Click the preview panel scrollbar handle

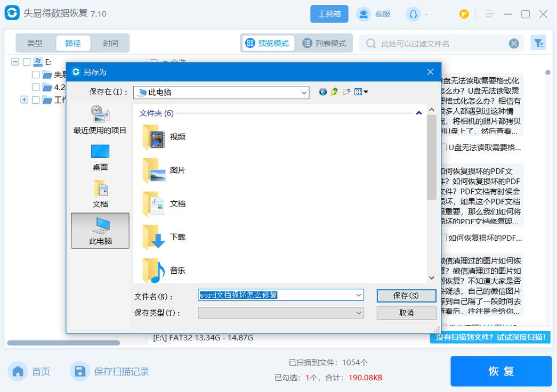(x=547, y=72)
